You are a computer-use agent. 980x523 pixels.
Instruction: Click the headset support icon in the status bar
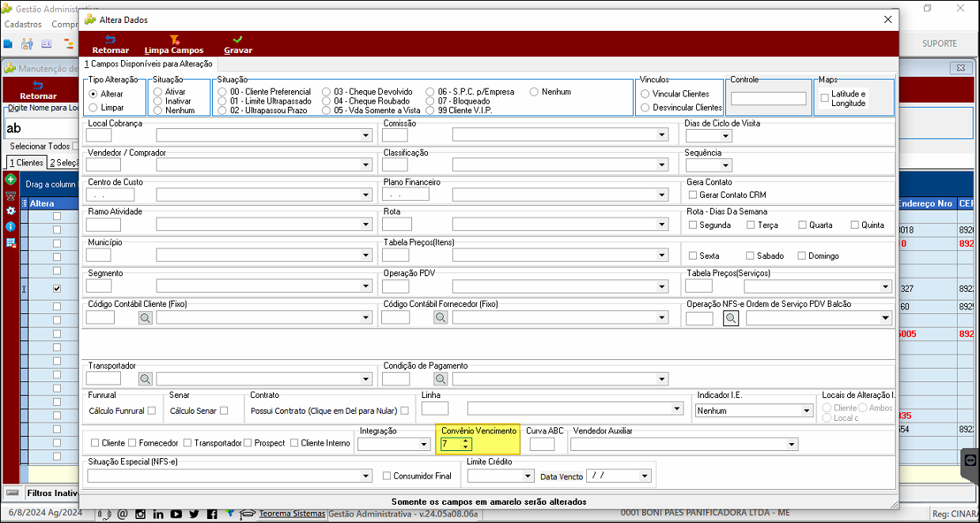point(104,514)
